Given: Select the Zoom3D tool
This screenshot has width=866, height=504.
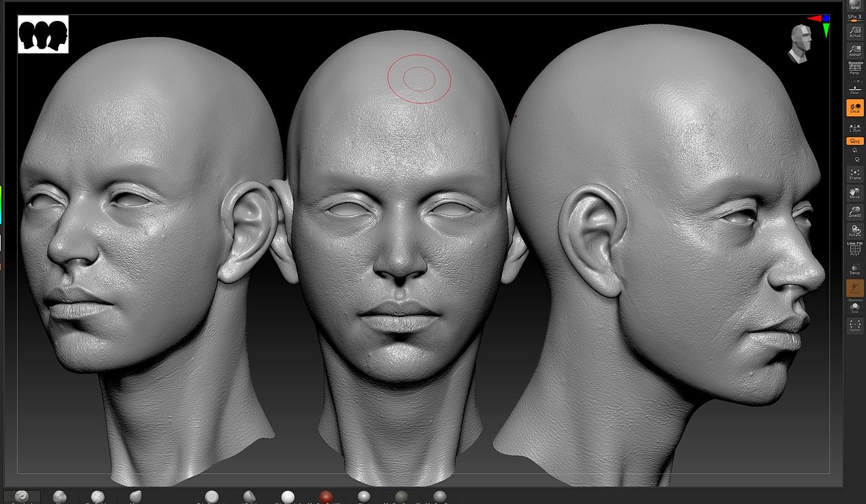Looking at the screenshot, I should (x=855, y=212).
